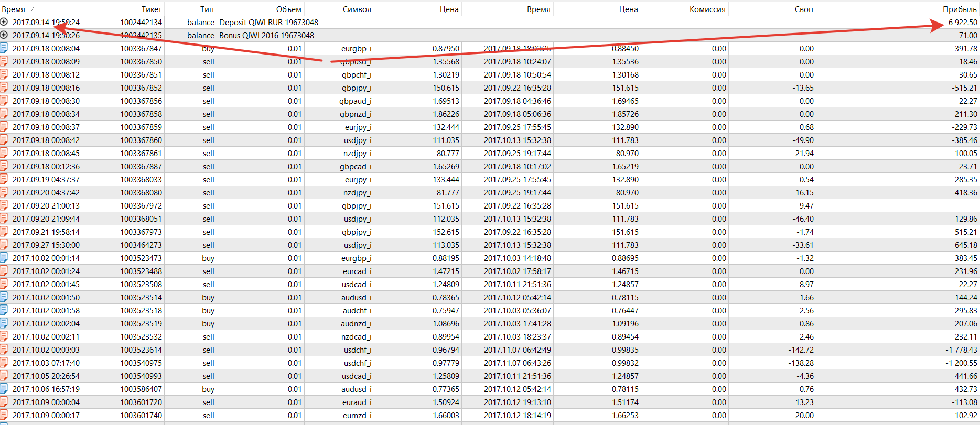Select the gbpcad_i symbol cell
This screenshot has height=425, width=980.
[356, 166]
